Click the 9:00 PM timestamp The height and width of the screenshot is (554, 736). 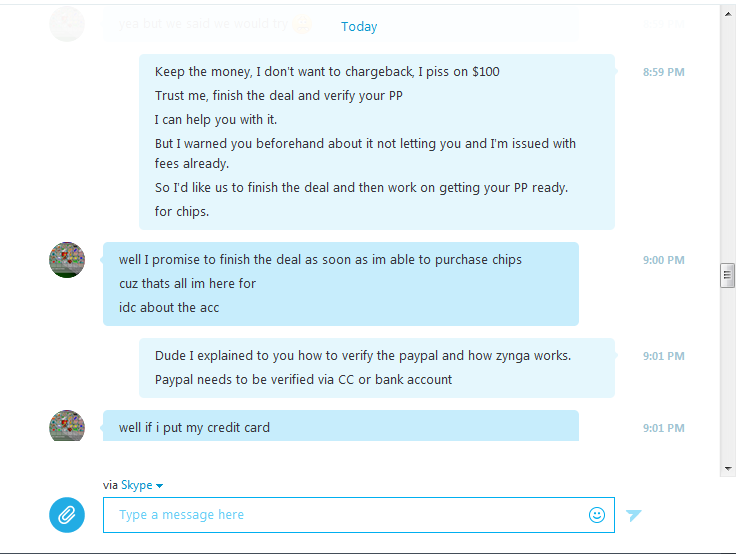pos(663,260)
